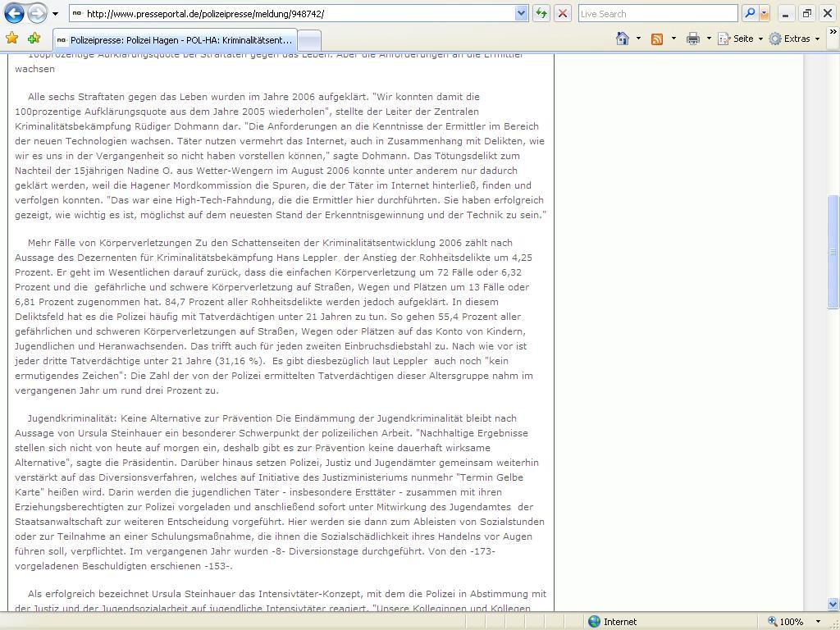Image resolution: width=840 pixels, height=630 pixels.
Task: Click the name "Hans Leppler" in article
Action: [x=307, y=258]
